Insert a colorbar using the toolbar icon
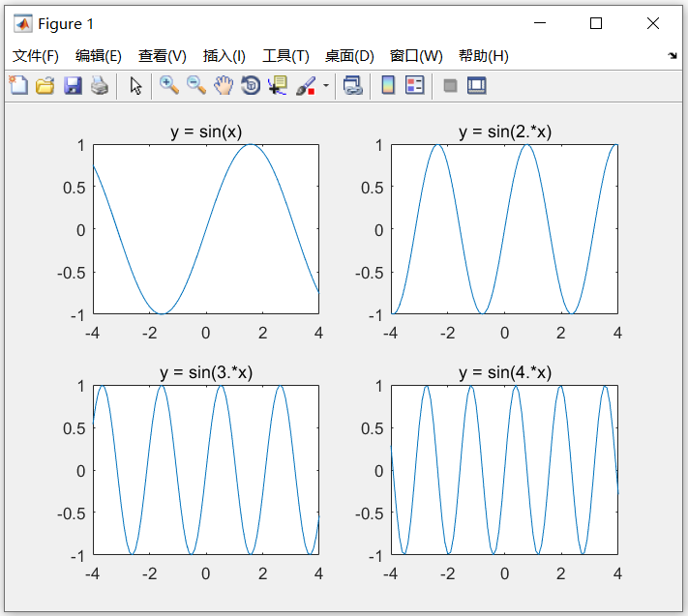The width and height of the screenshot is (688, 616). (x=388, y=85)
